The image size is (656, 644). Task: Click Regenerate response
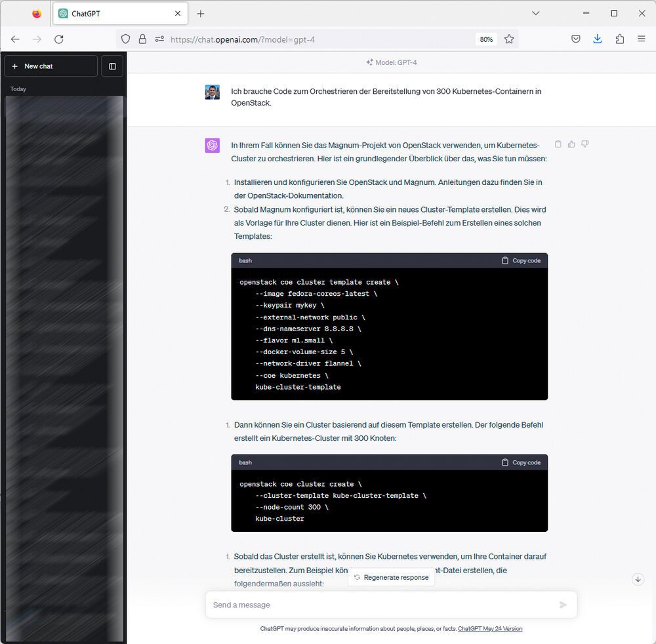pos(392,577)
